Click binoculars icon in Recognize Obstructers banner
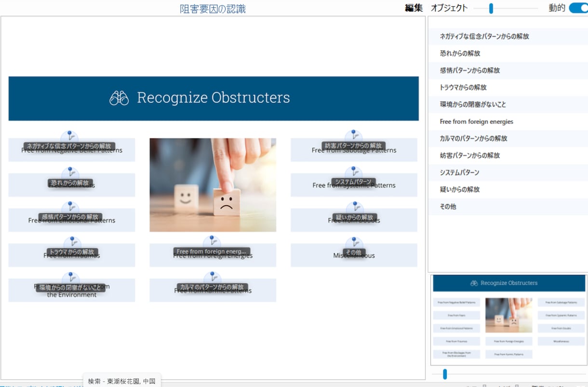 (119, 98)
